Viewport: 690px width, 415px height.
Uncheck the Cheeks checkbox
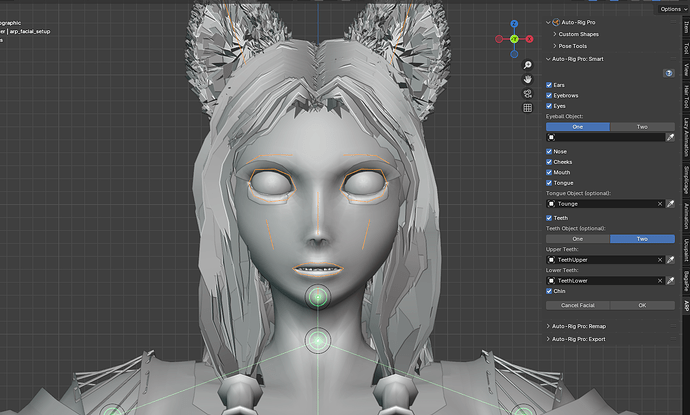click(x=549, y=162)
